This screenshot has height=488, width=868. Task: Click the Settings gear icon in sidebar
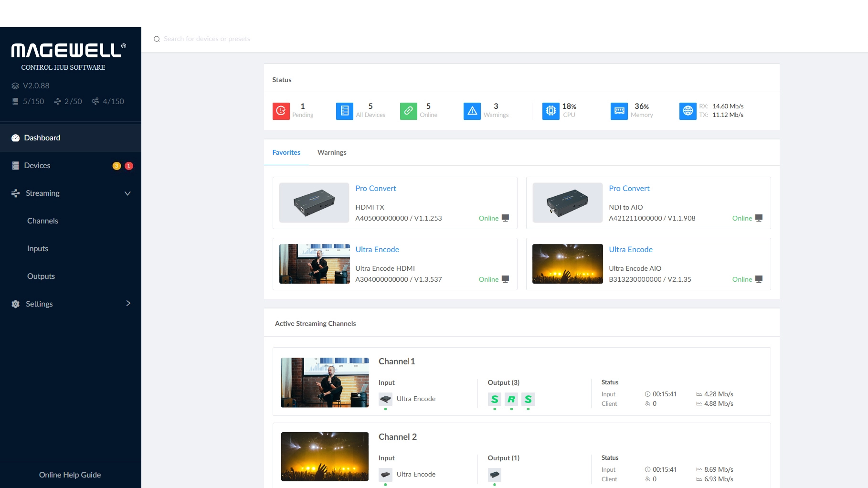click(x=16, y=304)
